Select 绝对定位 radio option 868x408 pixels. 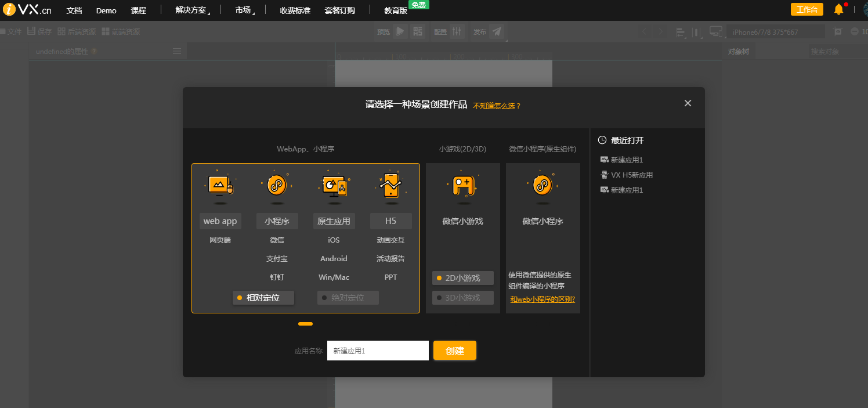[x=348, y=298]
